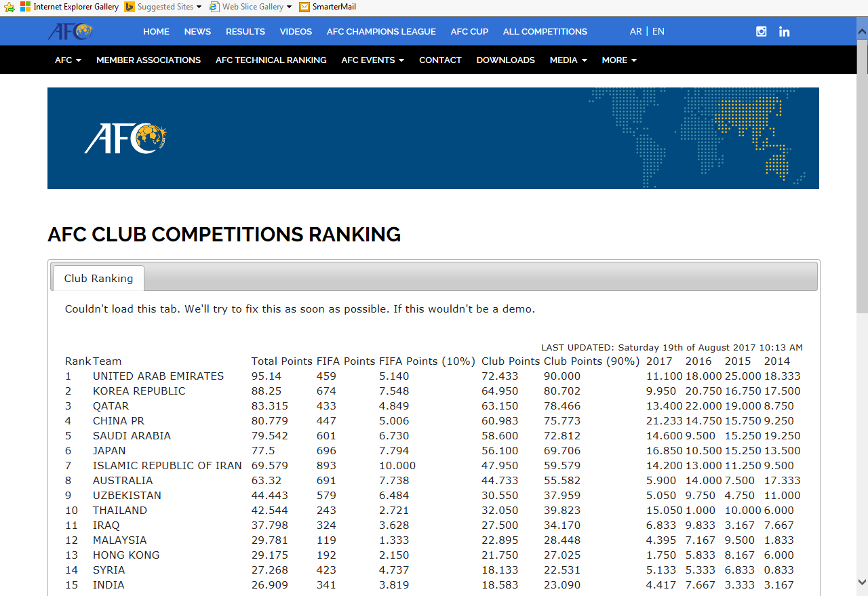
Task: Click the MALAYSIA team name
Action: (119, 540)
